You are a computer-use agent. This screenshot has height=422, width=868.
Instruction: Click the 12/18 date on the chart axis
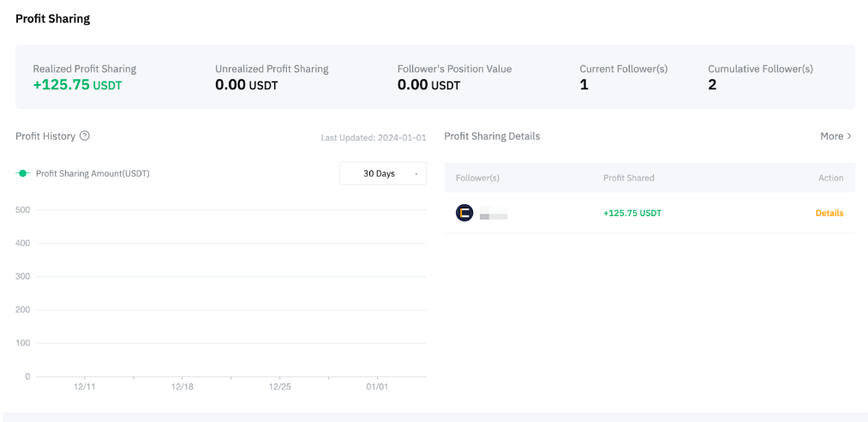pyautogui.click(x=182, y=387)
